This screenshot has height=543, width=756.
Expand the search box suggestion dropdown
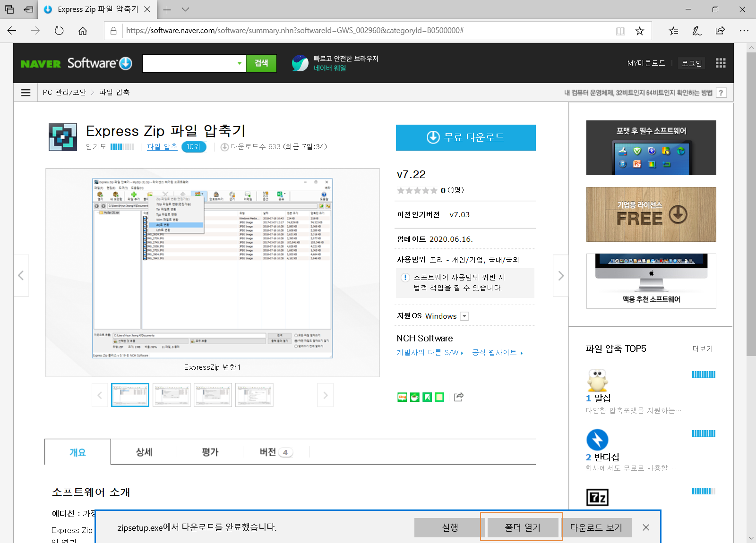click(239, 63)
